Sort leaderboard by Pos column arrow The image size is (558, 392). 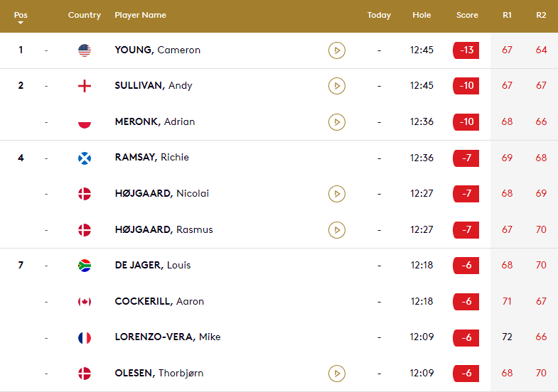[x=20, y=23]
